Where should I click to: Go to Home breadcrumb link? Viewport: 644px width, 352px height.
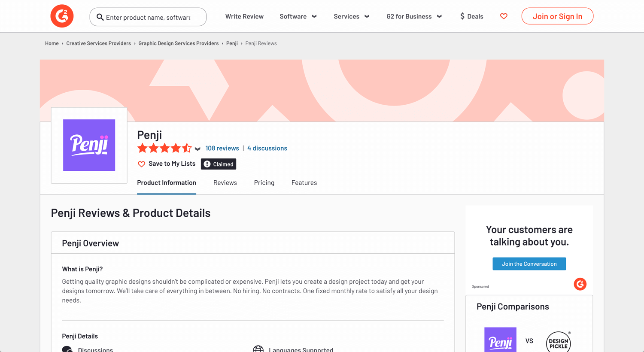tap(52, 43)
